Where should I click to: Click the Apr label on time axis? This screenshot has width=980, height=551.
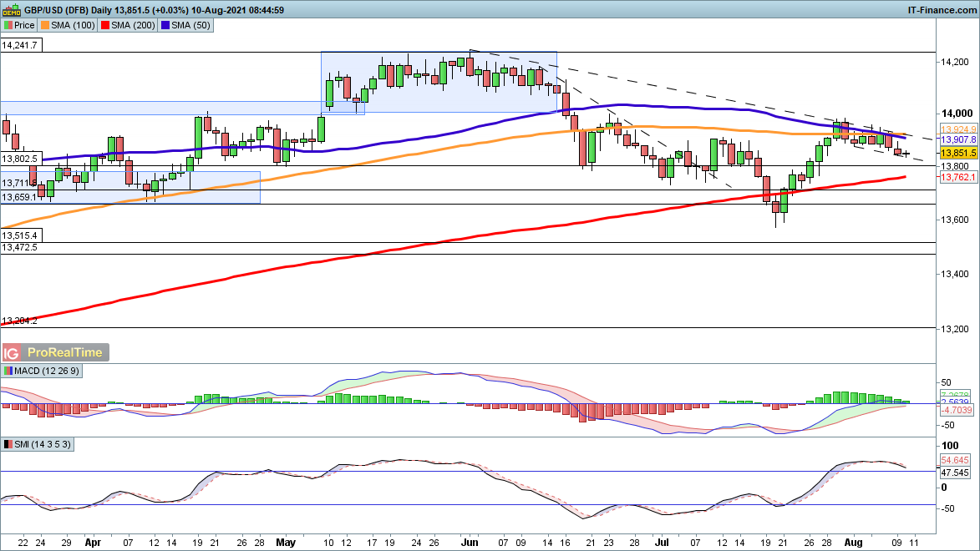(93, 543)
